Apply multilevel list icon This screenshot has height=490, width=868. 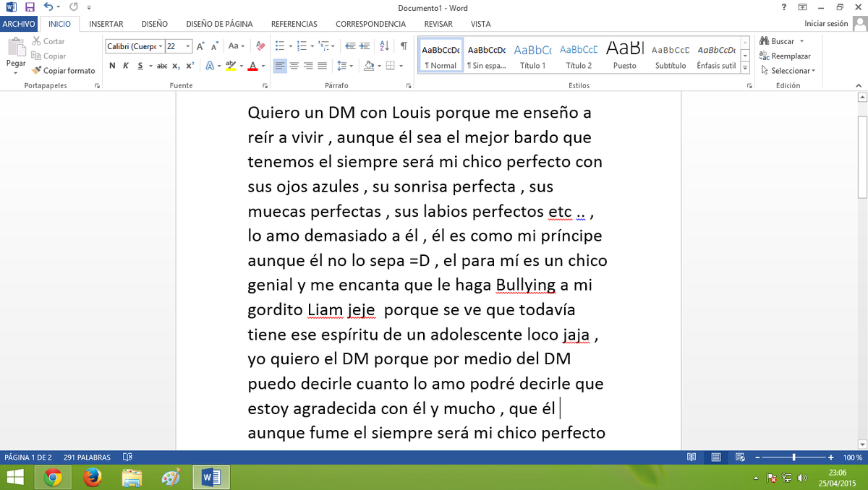click(325, 46)
